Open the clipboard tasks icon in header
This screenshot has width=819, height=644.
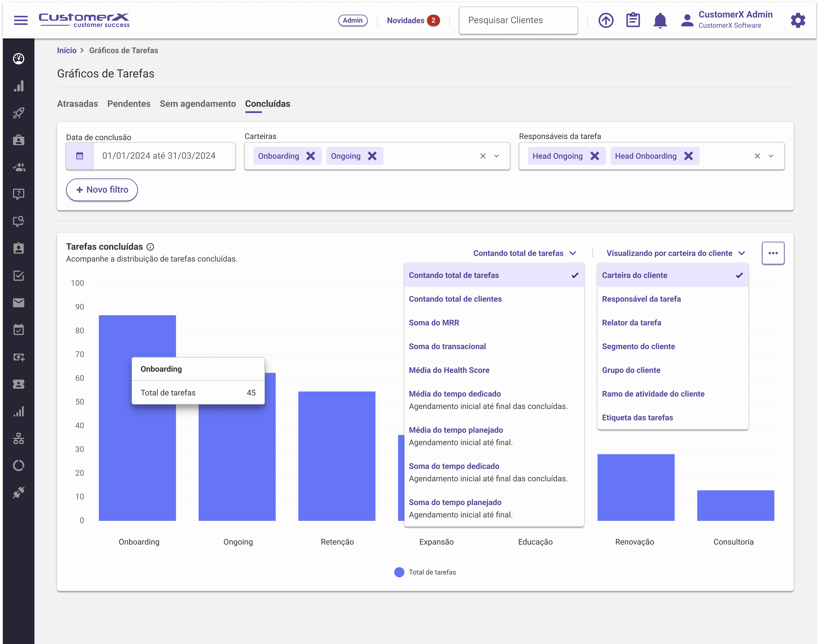coord(633,20)
